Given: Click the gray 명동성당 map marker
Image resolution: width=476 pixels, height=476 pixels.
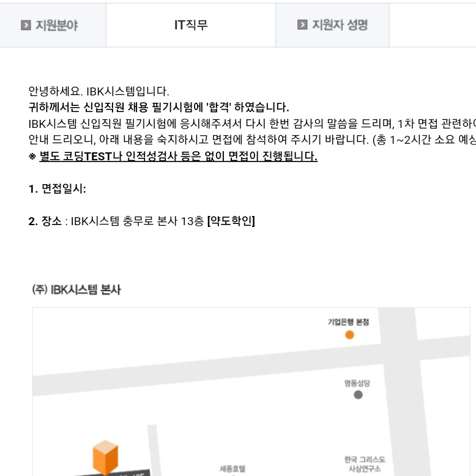Looking at the screenshot, I should pyautogui.click(x=358, y=395).
